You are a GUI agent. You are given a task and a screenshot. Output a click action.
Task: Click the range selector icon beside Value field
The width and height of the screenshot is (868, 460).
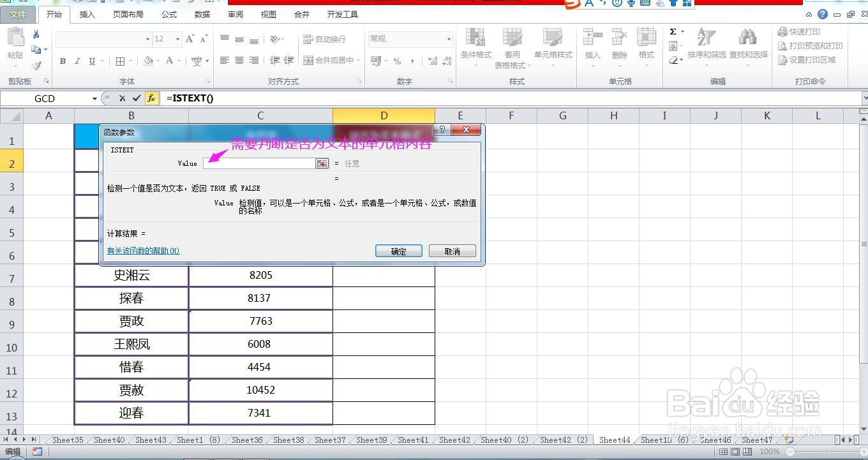point(322,163)
